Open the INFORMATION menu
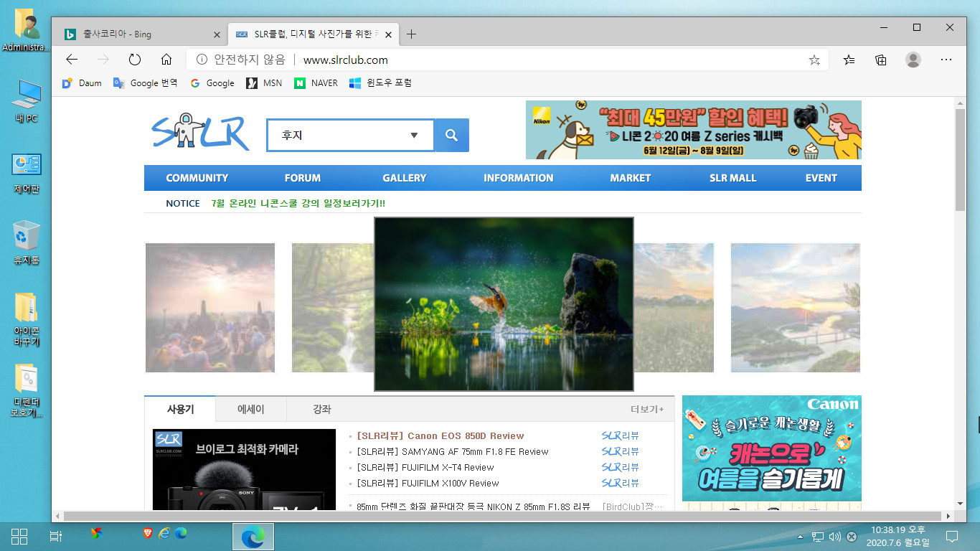The height and width of the screenshot is (551, 980). [519, 178]
